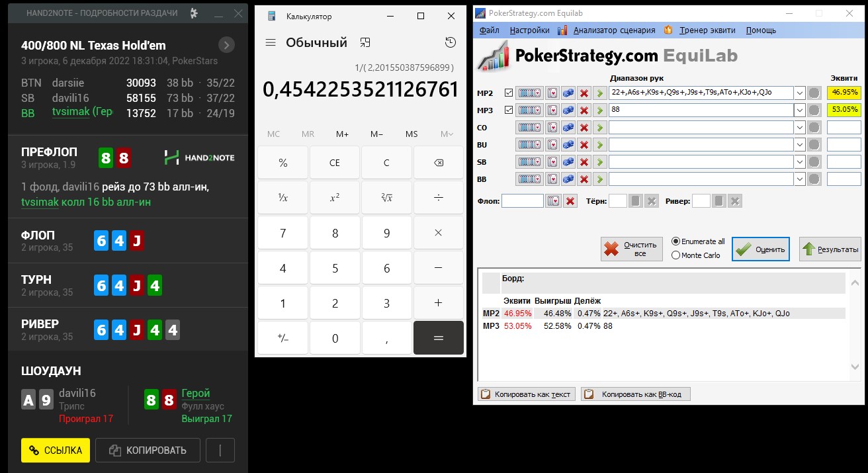Uncheck the MP2 player checkbox
This screenshot has width=868, height=473.
click(508, 93)
